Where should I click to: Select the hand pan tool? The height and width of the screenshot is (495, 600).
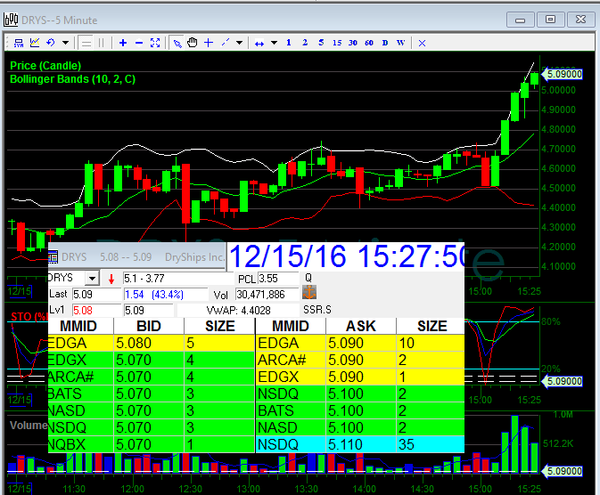[193, 42]
